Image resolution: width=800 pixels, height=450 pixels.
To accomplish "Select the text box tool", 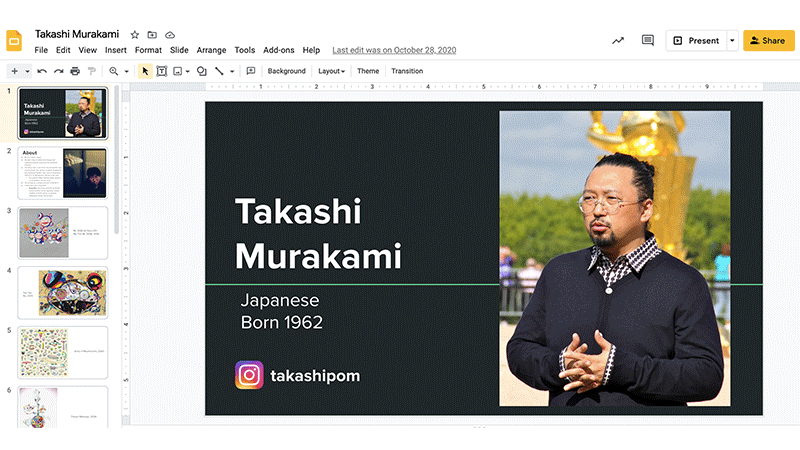I will [x=162, y=71].
